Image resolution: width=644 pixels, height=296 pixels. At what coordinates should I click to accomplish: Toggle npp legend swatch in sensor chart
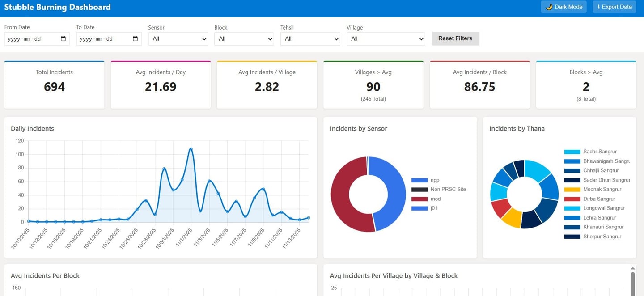[419, 180]
